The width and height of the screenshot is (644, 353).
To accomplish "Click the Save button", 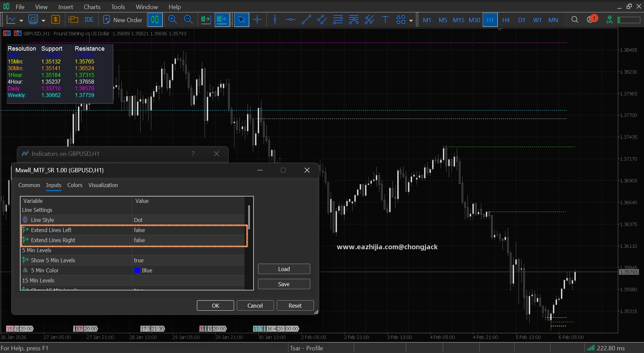I will (284, 284).
